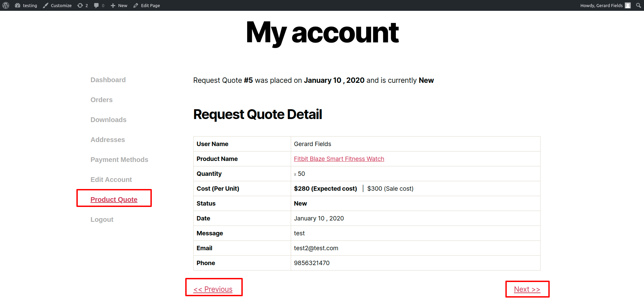Go to Dashboard in account menu
The height and width of the screenshot is (305, 644).
pos(108,80)
